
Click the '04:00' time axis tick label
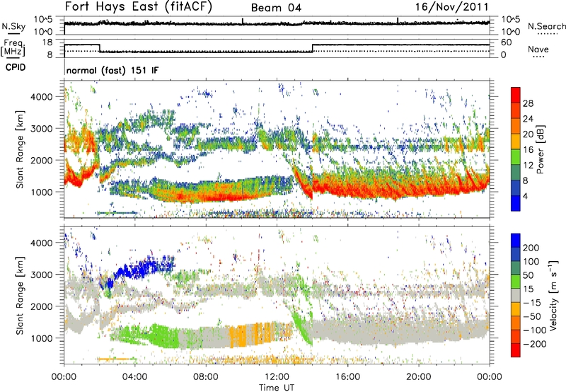click(x=134, y=377)
